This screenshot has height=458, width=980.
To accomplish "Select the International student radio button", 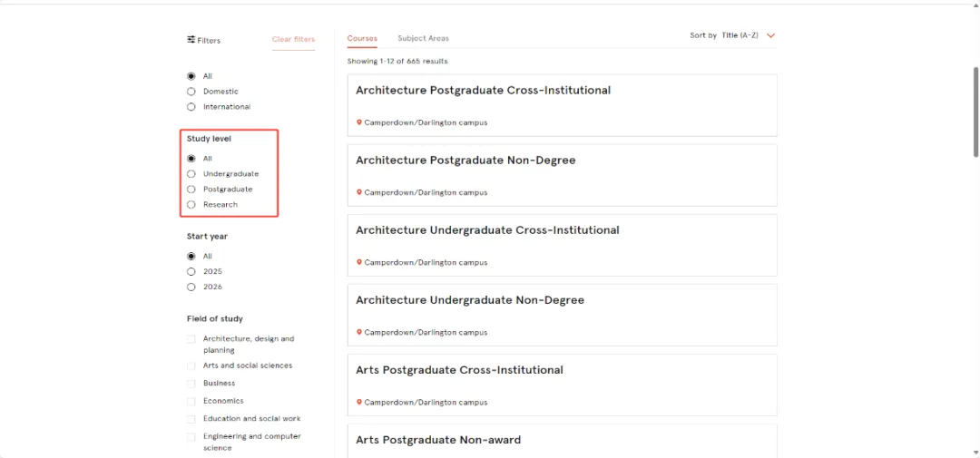I will coord(191,107).
